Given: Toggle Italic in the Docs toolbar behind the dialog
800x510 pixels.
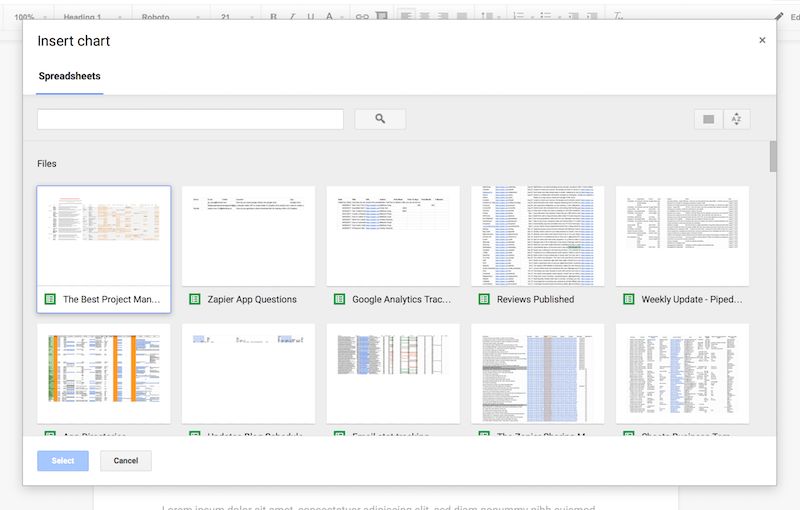Looking at the screenshot, I should [292, 17].
